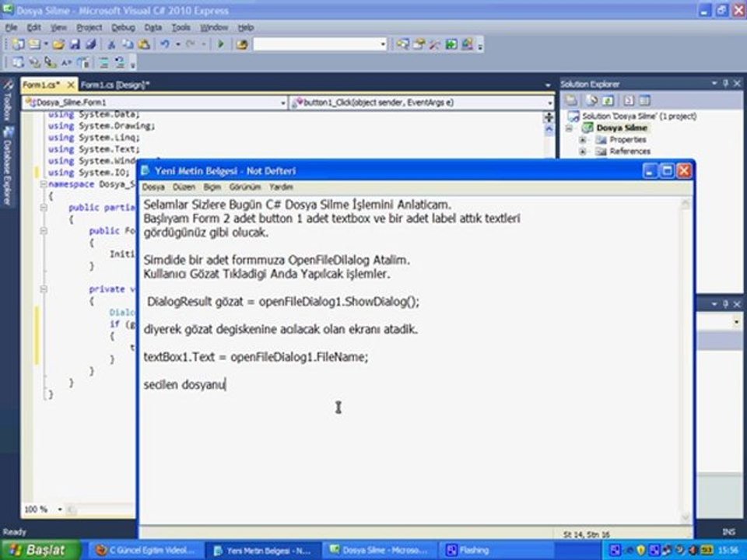Open the Project menu
Viewport: 747px width, 560px height.
89,28
